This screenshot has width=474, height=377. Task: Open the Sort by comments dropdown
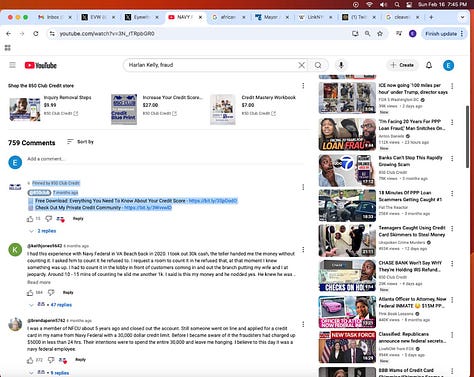point(80,142)
